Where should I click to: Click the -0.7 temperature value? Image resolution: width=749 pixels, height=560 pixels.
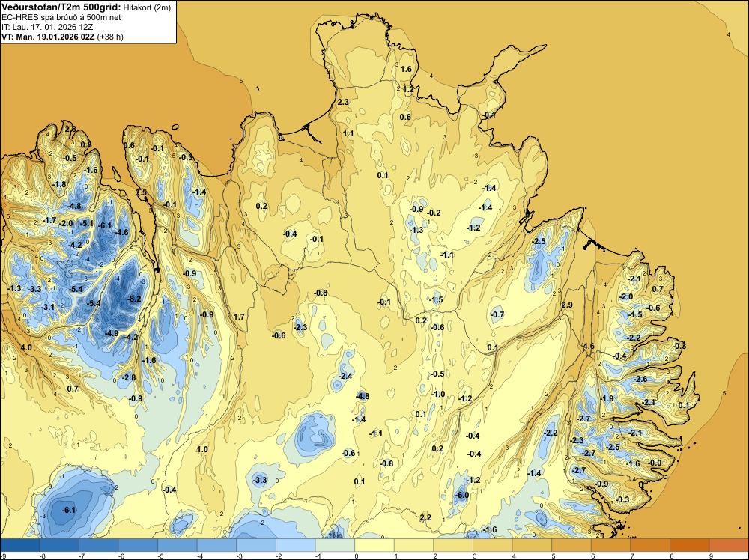(x=497, y=314)
